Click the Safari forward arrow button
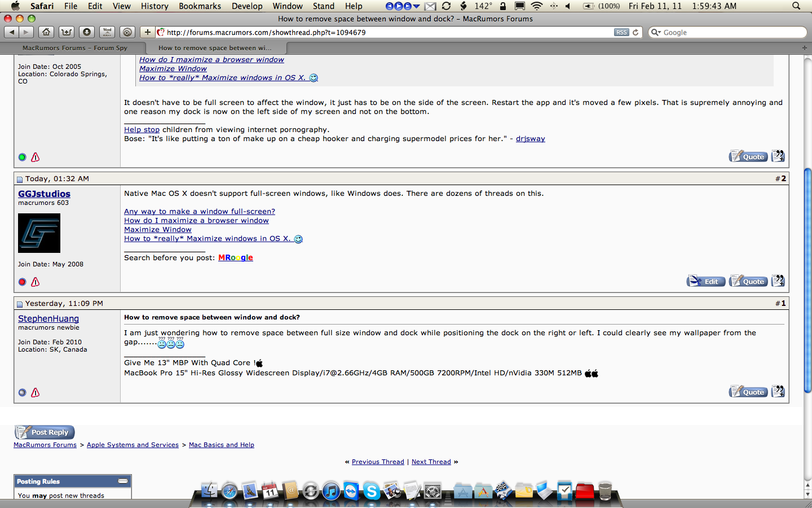Screen dimensions: 812x508 click(26, 32)
